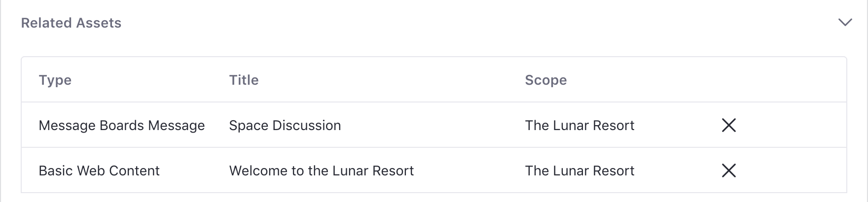Open the Space Discussion title
This screenshot has height=202, width=868.
[285, 125]
